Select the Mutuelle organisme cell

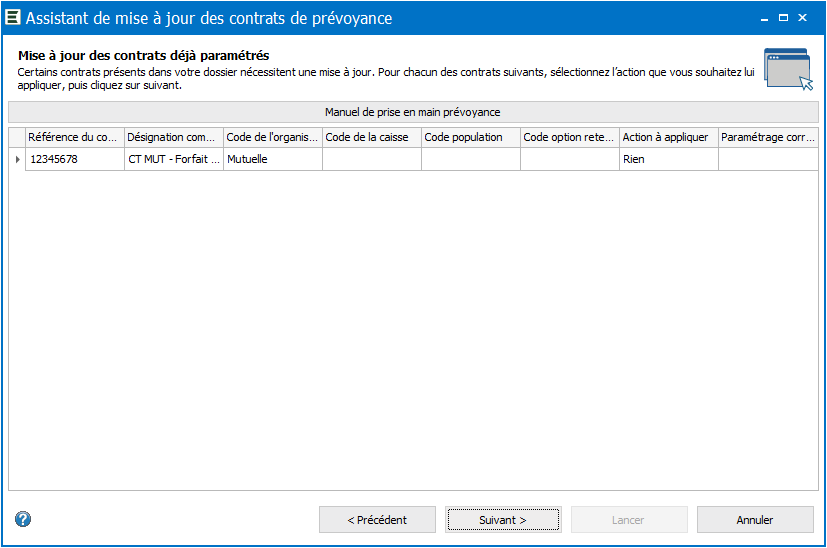click(x=273, y=159)
